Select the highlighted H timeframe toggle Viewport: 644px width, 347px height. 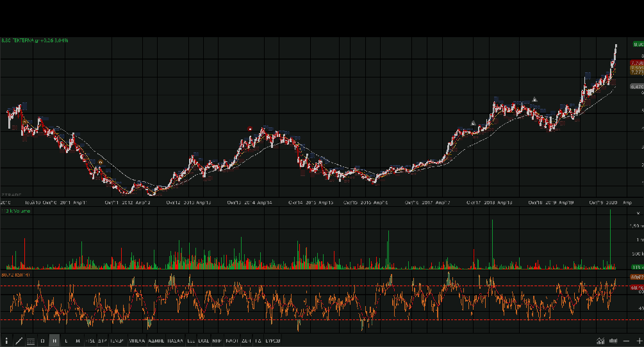[x=54, y=341]
